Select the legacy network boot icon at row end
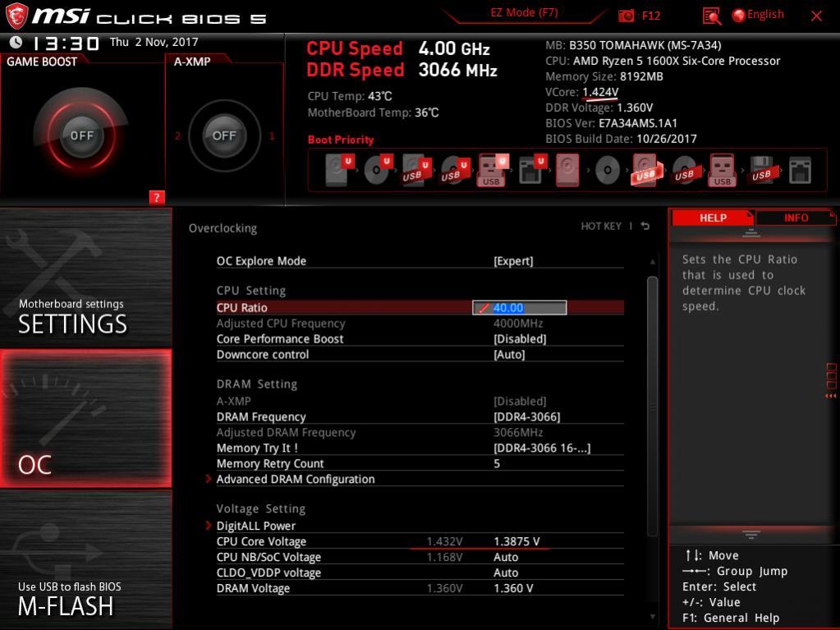The height and width of the screenshot is (630, 840). 800,170
